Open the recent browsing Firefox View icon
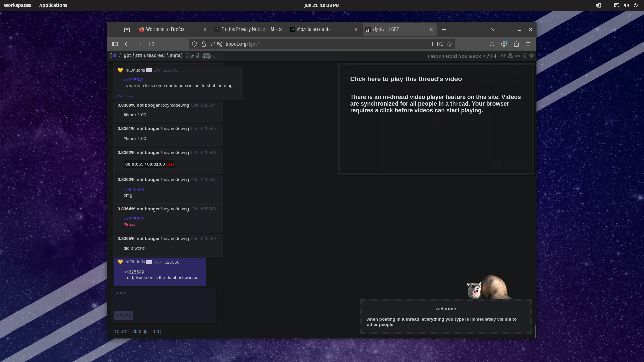This screenshot has width=644, height=362. coord(127,29)
